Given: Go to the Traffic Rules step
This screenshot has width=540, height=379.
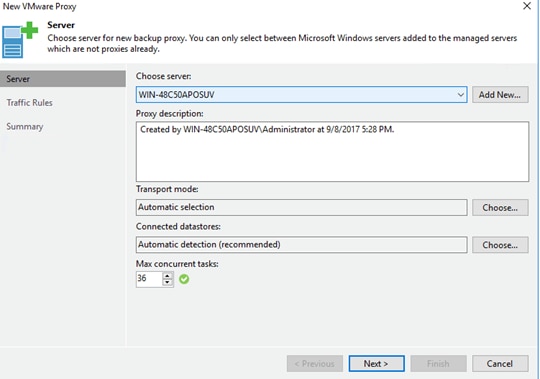Looking at the screenshot, I should coord(30,103).
